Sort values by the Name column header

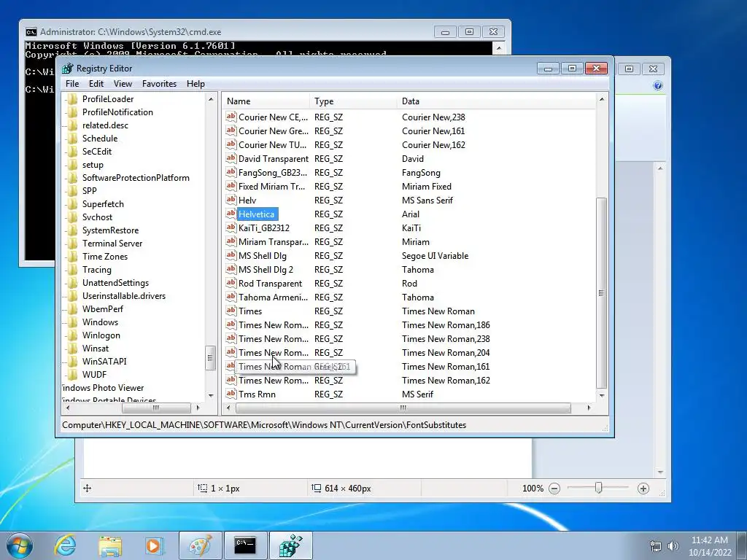(266, 101)
